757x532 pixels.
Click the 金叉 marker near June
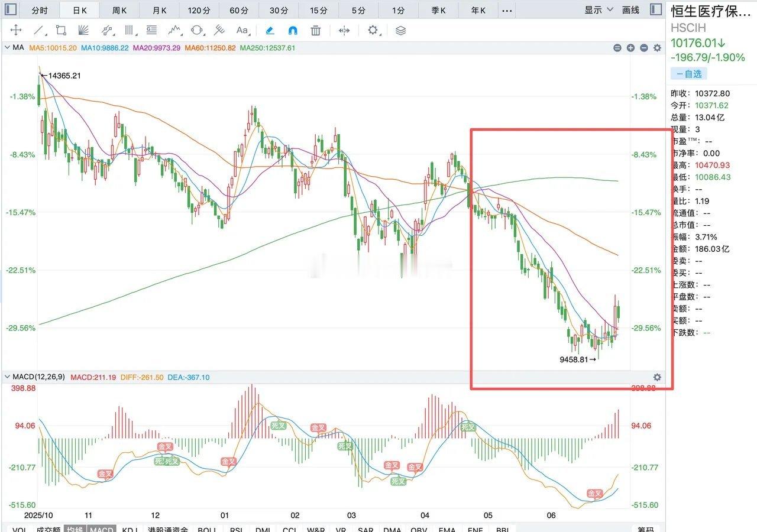pos(594,493)
